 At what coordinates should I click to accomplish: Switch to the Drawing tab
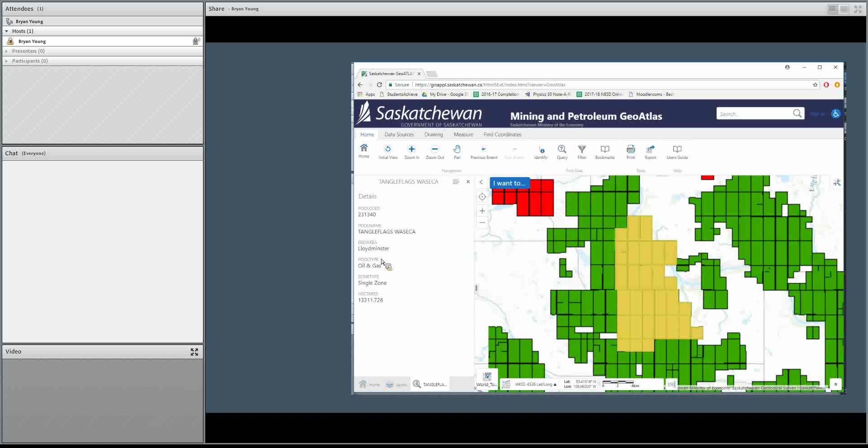(x=434, y=135)
